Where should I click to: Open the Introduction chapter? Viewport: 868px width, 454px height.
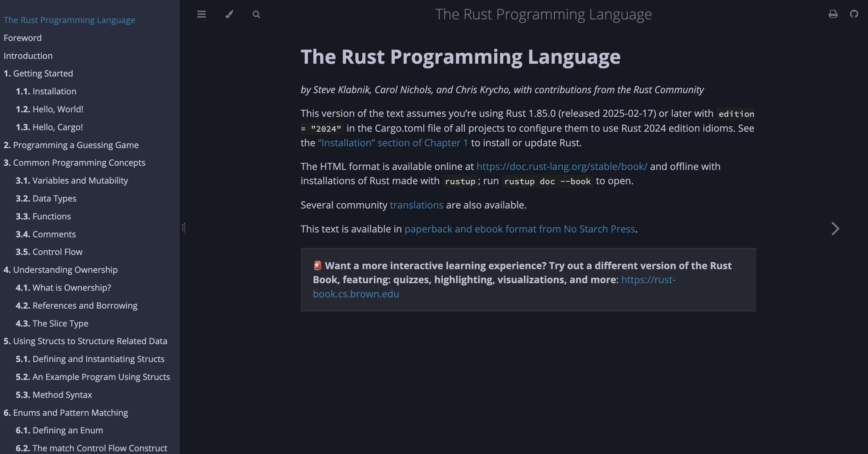coord(28,56)
